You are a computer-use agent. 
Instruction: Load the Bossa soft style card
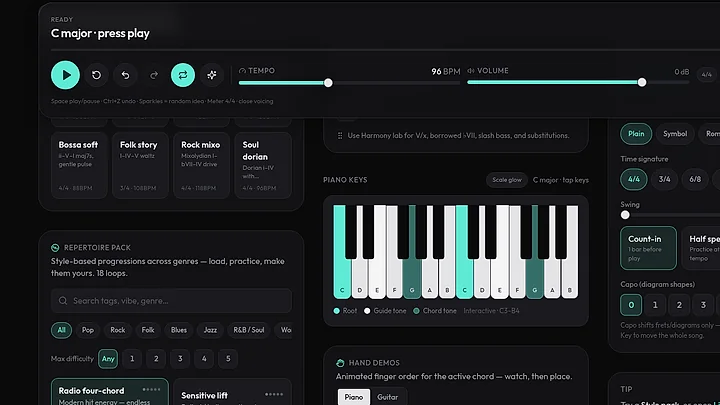click(x=79, y=165)
